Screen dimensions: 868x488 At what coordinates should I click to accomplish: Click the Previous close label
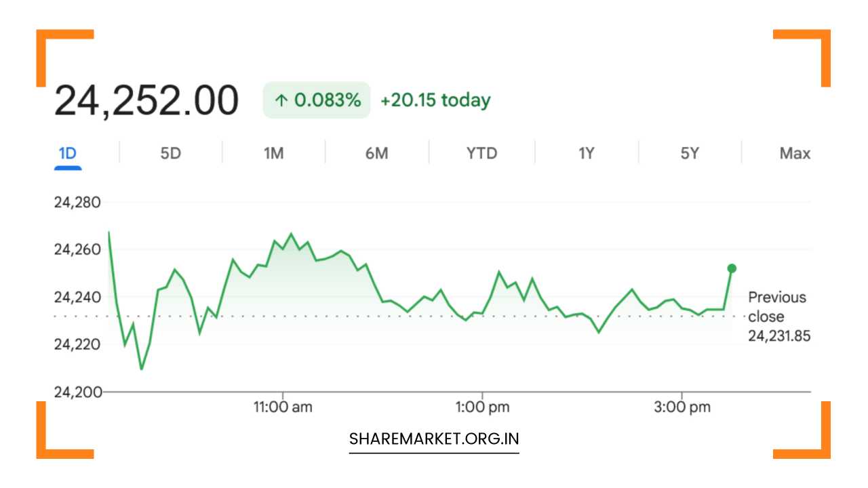[777, 307]
